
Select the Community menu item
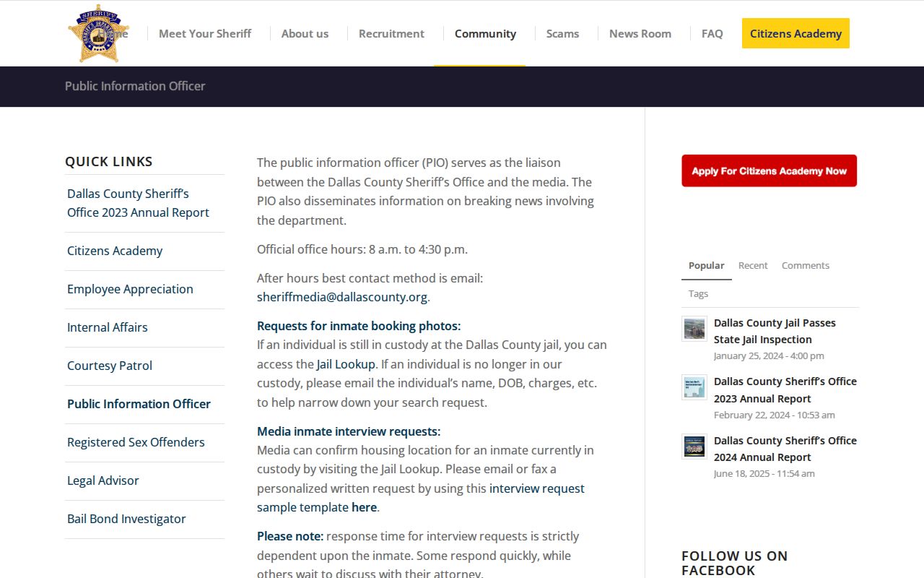[x=485, y=33]
